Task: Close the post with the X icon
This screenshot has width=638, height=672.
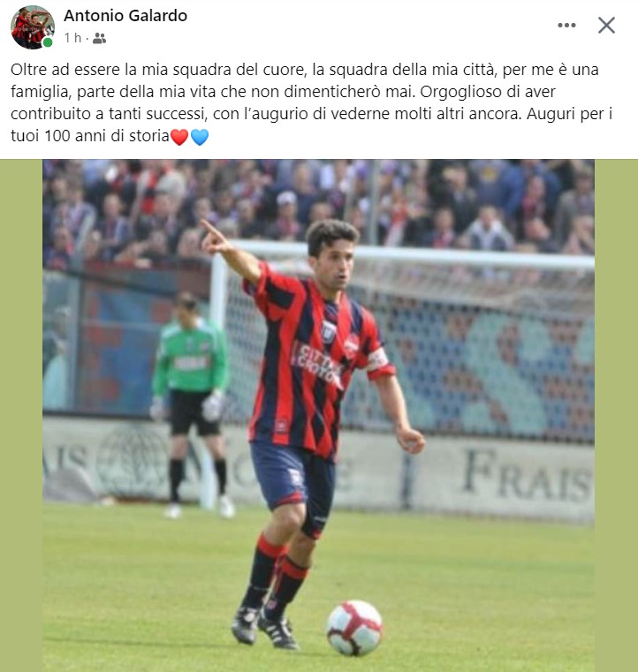Action: 606,26
